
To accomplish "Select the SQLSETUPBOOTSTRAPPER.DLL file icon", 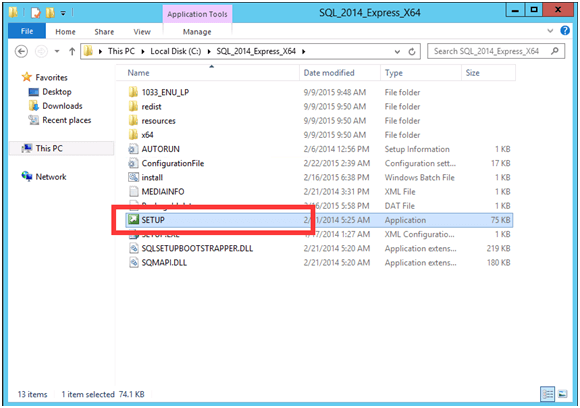I will tap(133, 248).
